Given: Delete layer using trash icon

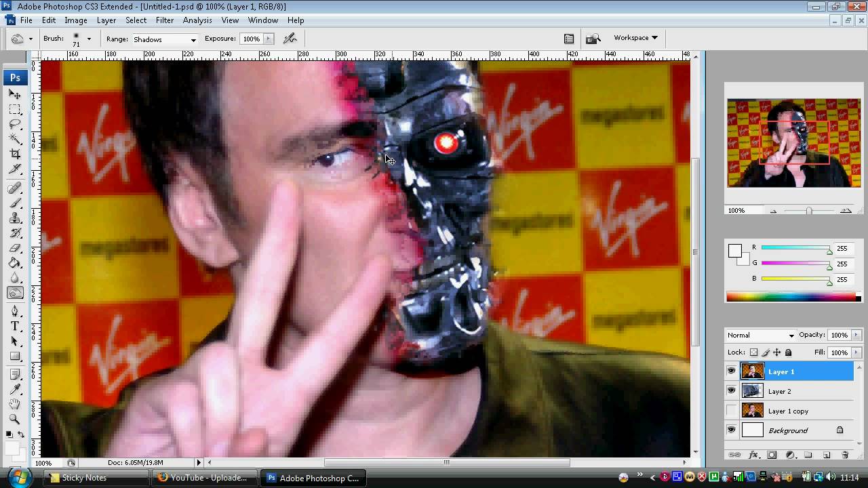Looking at the screenshot, I should point(845,455).
